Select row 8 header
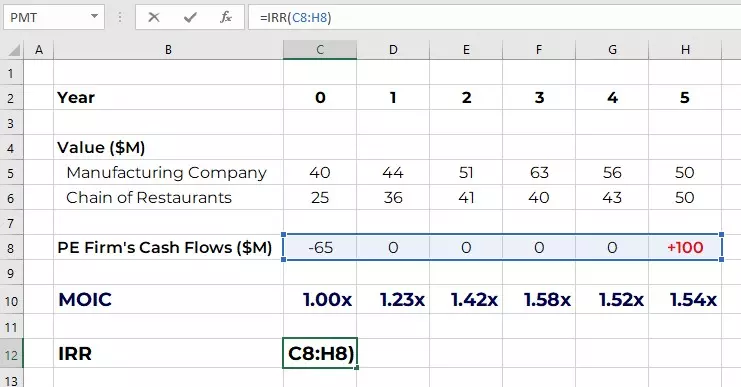Viewport: 741px width, 387px height. [x=11, y=248]
